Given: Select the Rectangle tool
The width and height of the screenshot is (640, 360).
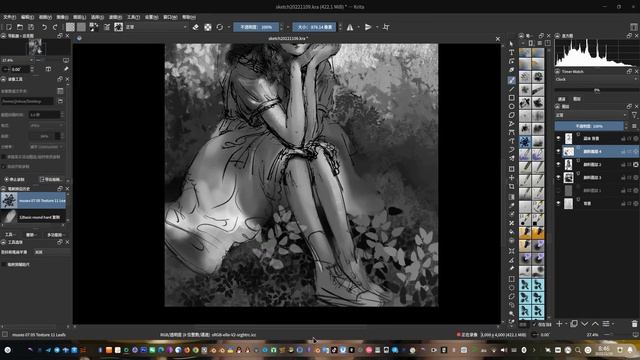Looking at the screenshot, I should click(x=511, y=98).
